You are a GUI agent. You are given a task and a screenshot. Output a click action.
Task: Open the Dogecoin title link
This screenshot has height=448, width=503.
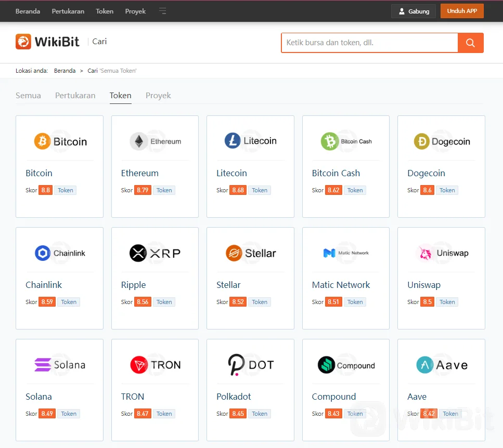tap(426, 174)
